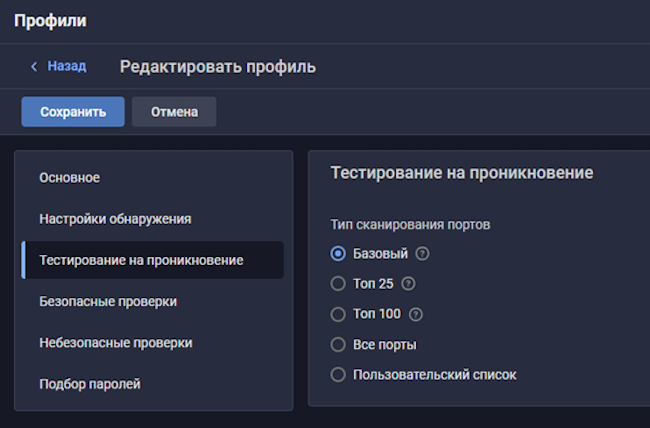Click the Редактировать профиль title
This screenshot has height=428, width=650.
218,68
